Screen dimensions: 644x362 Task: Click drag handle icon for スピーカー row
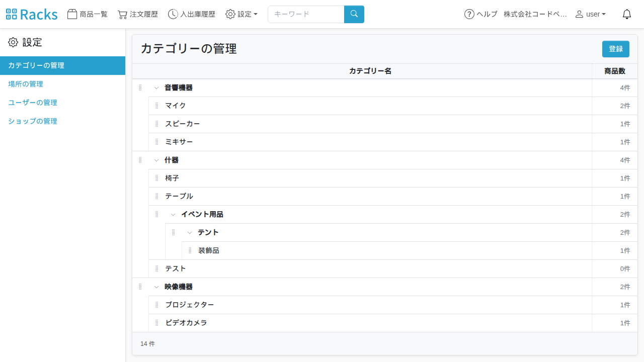click(157, 124)
